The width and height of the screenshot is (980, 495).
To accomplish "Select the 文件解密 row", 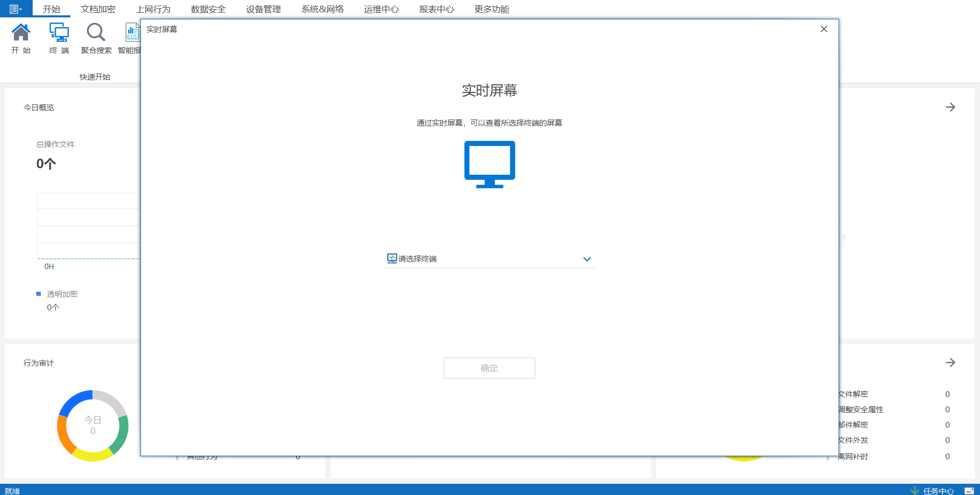I will [894, 394].
